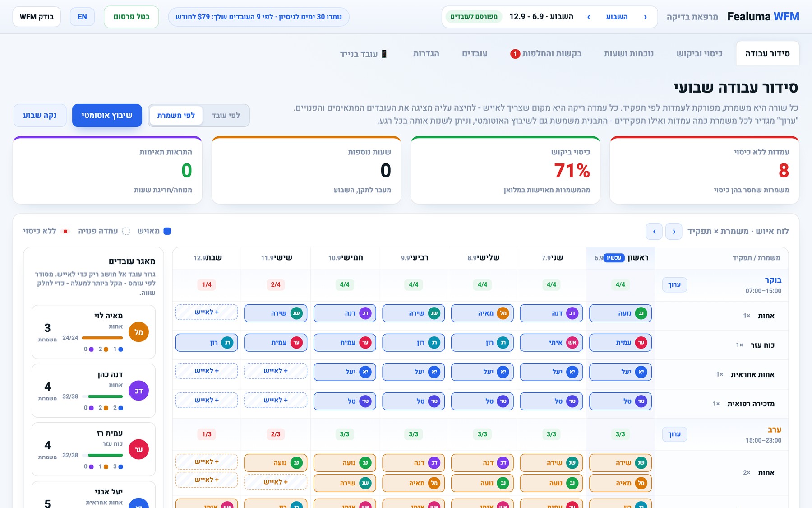The height and width of the screenshot is (508, 812).
Task: Select יעל אחות אחראית chip on חמישי
Action: 345,372
